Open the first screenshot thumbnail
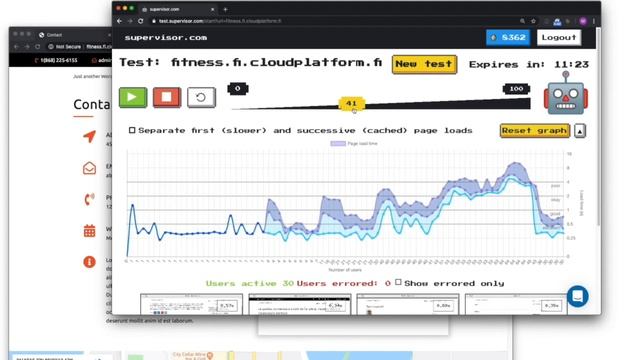 coord(191,304)
